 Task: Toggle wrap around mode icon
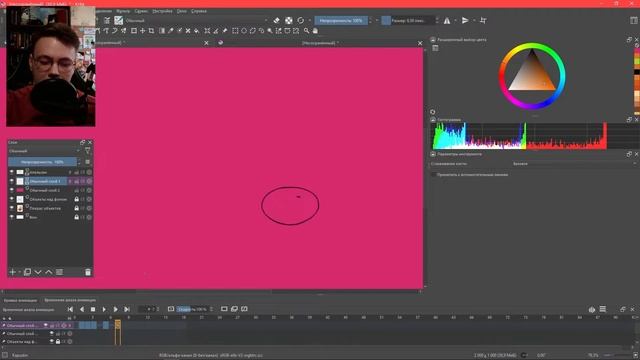[483, 20]
